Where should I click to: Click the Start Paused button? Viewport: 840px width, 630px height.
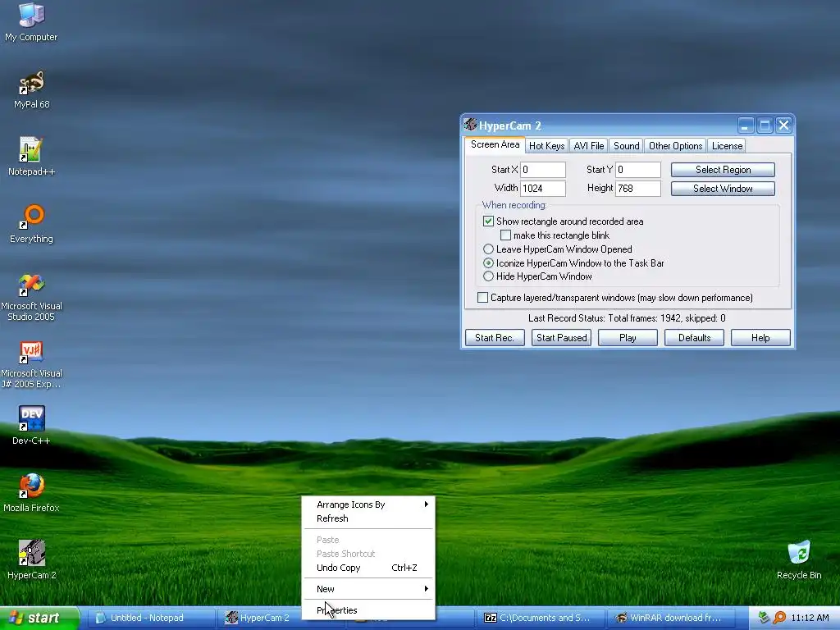(561, 337)
